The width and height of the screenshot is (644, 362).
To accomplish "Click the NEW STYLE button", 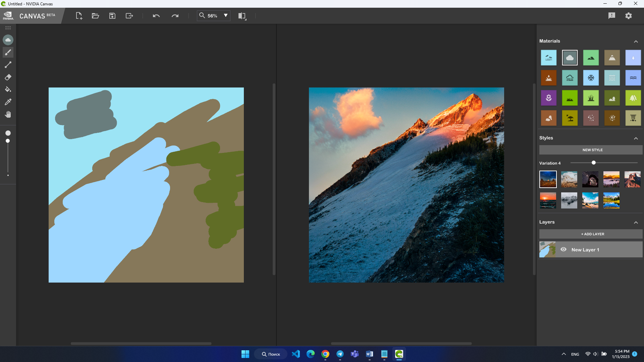I will (x=591, y=150).
